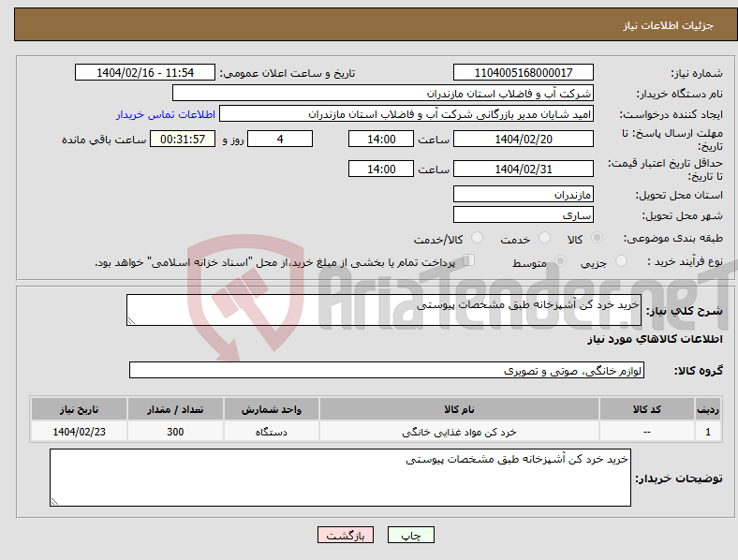Click the گروه کالا field لوازم خانگی
The image size is (738, 560).
tap(387, 370)
